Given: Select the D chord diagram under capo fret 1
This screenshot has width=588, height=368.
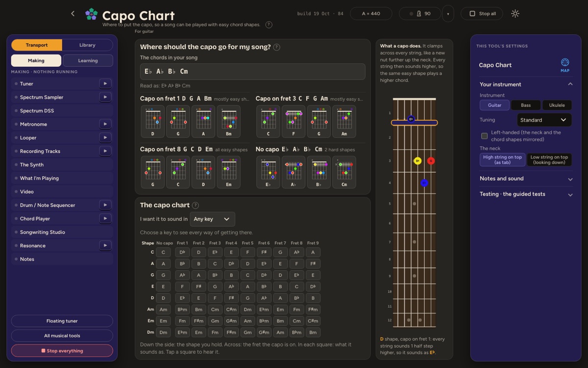Looking at the screenshot, I should 152,122.
